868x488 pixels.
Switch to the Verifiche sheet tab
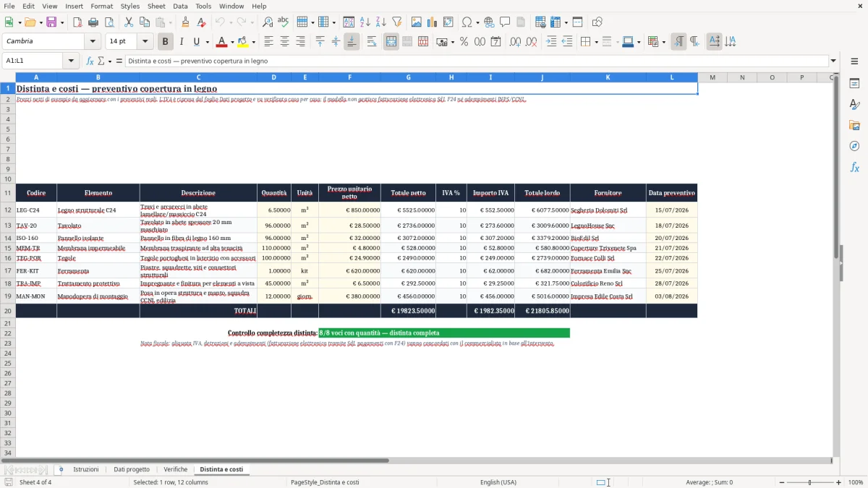pyautogui.click(x=176, y=469)
